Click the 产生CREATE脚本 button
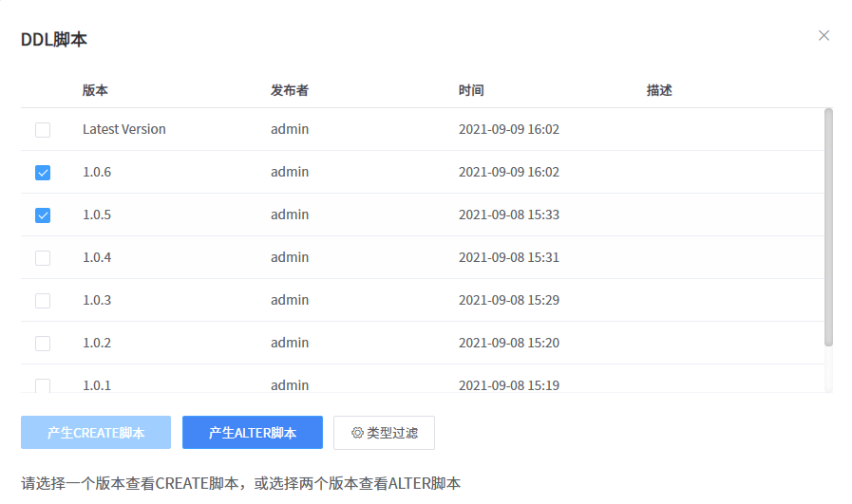 tap(96, 432)
